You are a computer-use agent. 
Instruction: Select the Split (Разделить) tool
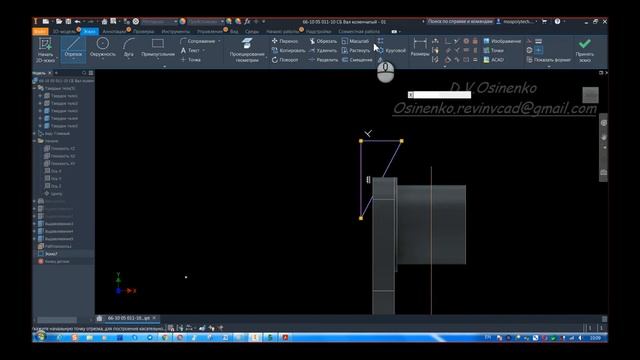tap(323, 60)
